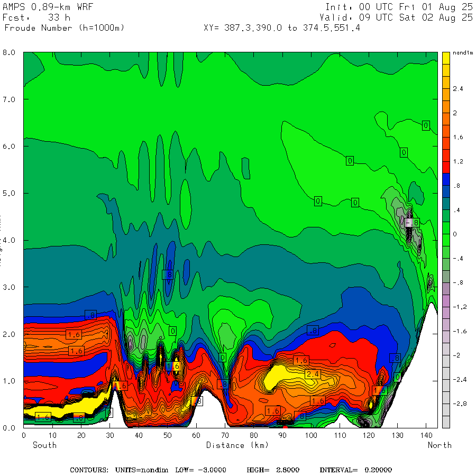Click the colorbar tick label "2"
Viewport: 476px width, 476px height.
click(455, 113)
